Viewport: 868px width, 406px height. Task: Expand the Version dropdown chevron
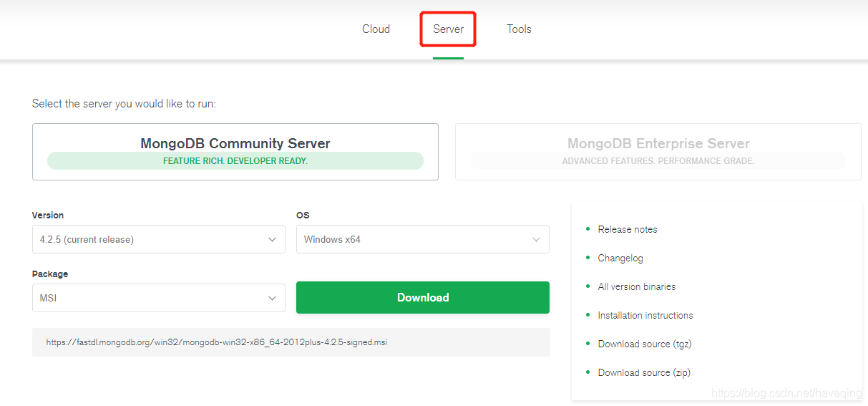pyautogui.click(x=272, y=240)
